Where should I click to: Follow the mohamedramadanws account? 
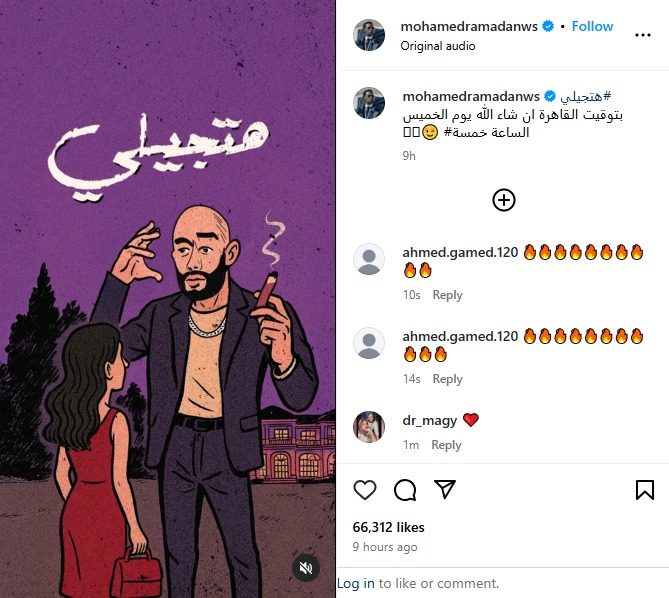click(x=592, y=26)
